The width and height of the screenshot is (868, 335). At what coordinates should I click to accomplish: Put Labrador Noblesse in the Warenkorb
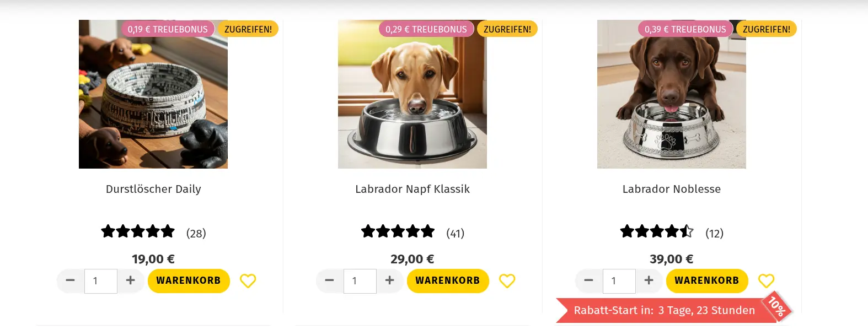pyautogui.click(x=707, y=280)
